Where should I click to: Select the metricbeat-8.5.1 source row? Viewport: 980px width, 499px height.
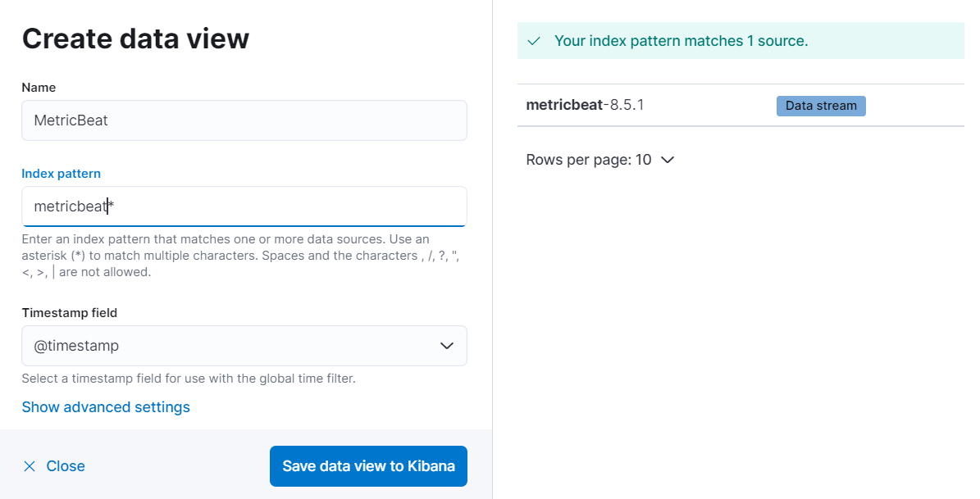point(585,105)
